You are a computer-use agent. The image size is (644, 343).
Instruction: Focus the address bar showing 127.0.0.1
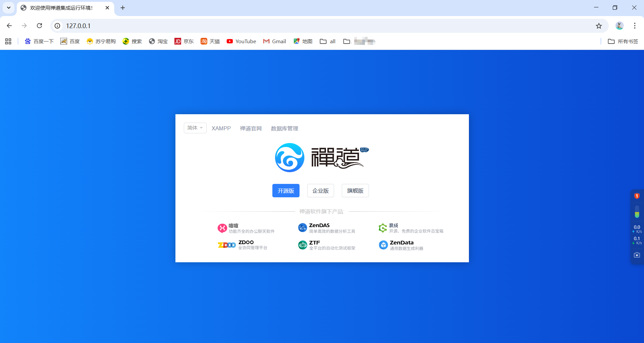point(329,26)
